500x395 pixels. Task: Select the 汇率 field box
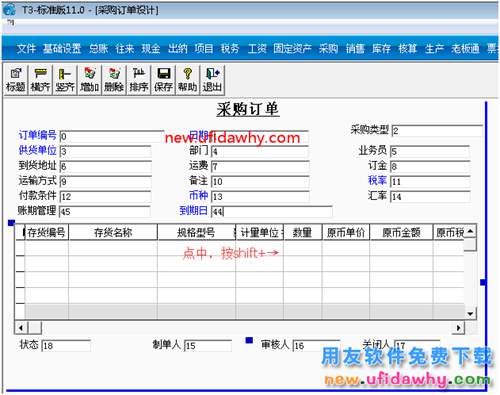(x=430, y=196)
